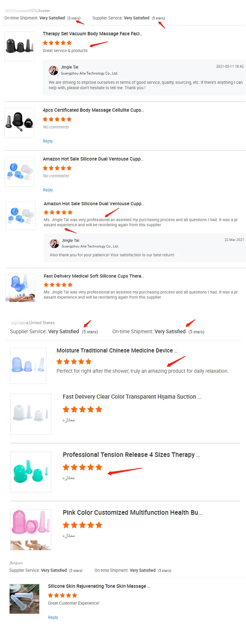Open the Silicone Skin Rejuvenating product photo

pos(24,599)
